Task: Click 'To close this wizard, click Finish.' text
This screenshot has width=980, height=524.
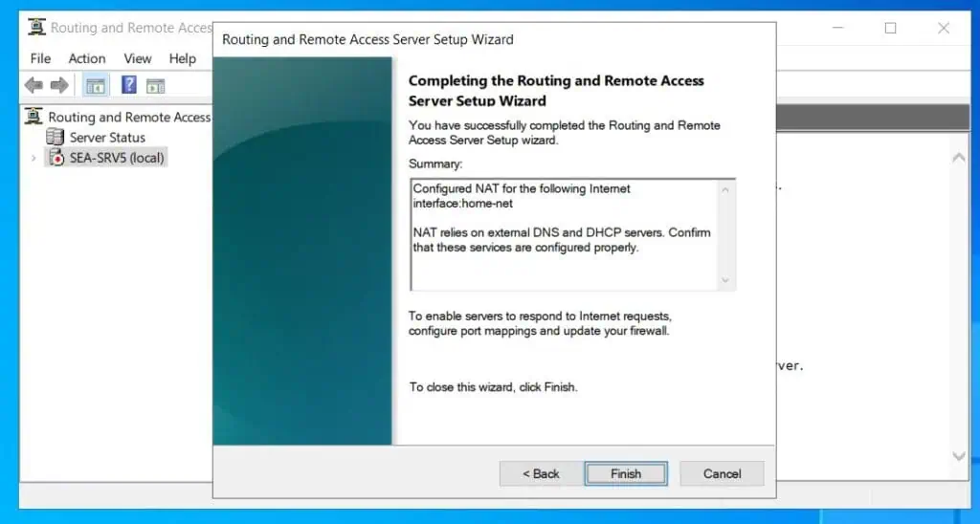Action: [493, 387]
